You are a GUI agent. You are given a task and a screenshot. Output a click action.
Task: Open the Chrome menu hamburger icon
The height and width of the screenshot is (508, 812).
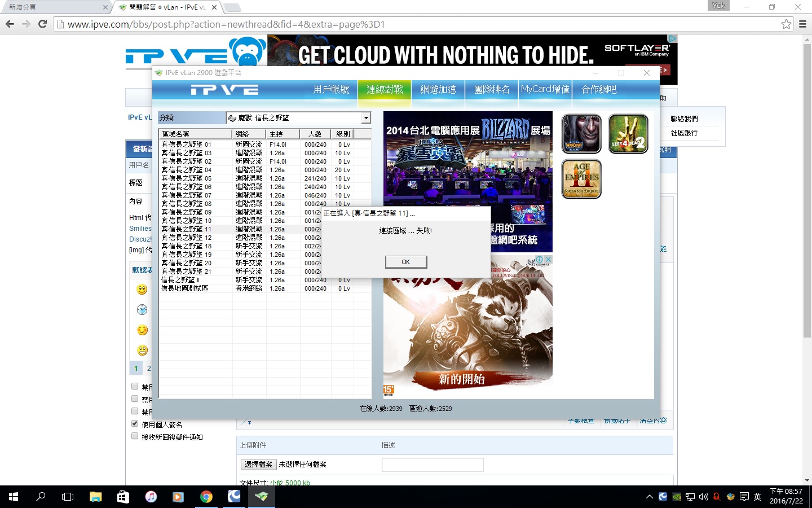click(803, 24)
